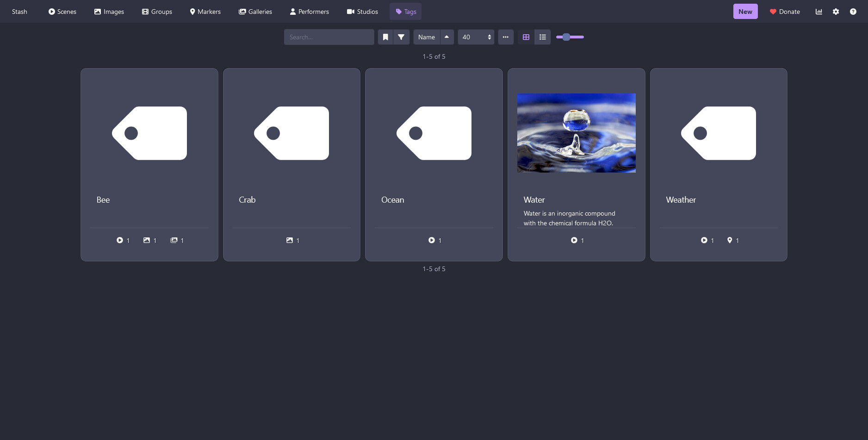This screenshot has height=440, width=868.
Task: Open the Name sort-by dropdown
Action: [426, 37]
